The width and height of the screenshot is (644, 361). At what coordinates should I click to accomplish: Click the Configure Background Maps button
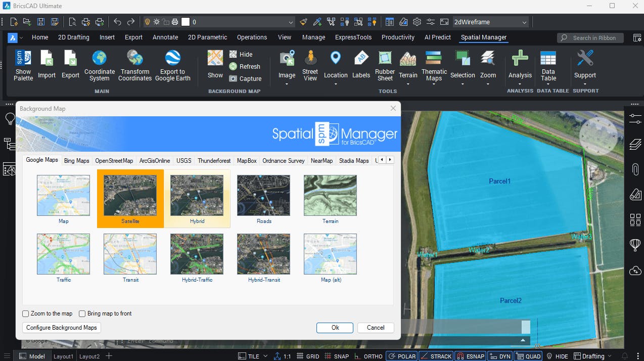tap(62, 328)
